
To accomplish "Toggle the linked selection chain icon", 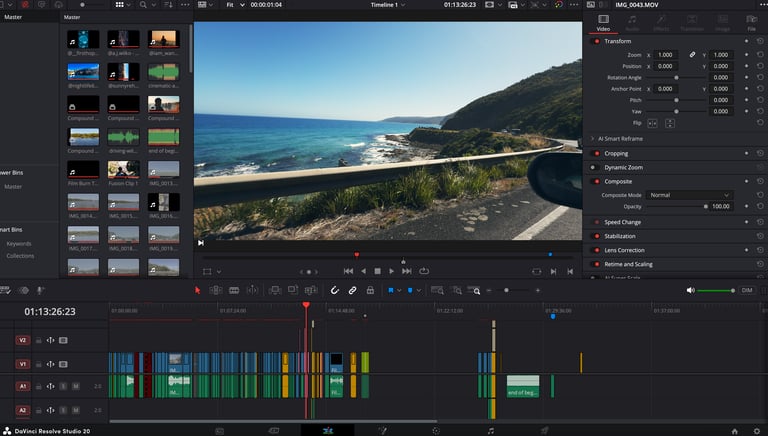I will [353, 290].
